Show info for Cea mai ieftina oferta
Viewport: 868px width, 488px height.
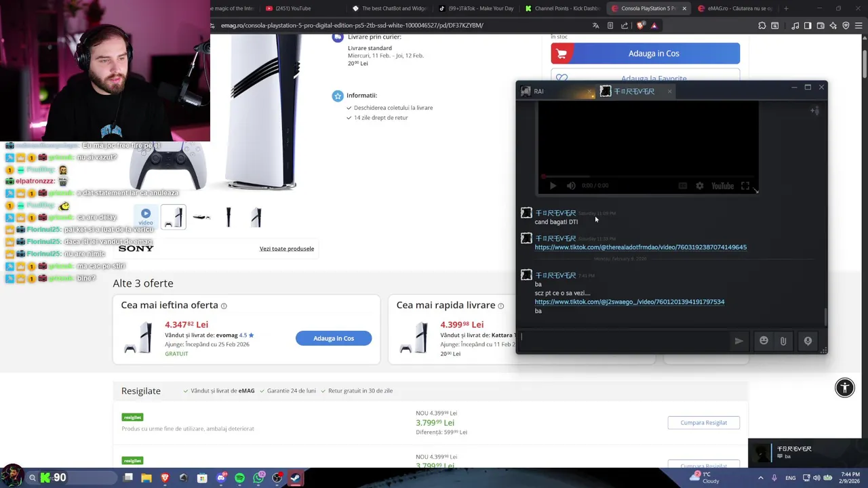(224, 306)
